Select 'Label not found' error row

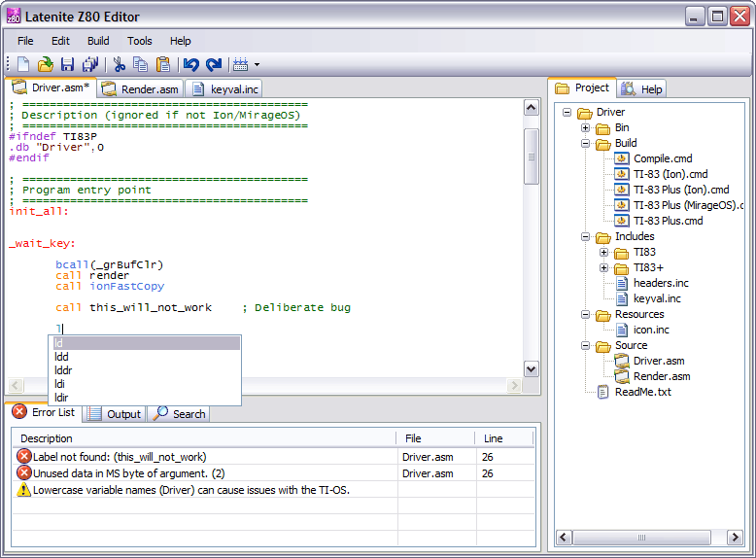[273, 457]
